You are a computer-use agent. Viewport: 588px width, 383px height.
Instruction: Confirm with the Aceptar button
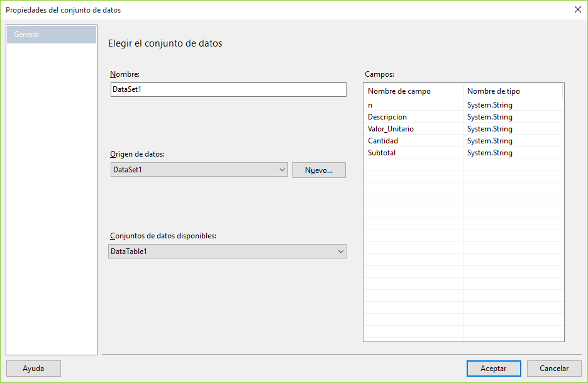pyautogui.click(x=493, y=368)
